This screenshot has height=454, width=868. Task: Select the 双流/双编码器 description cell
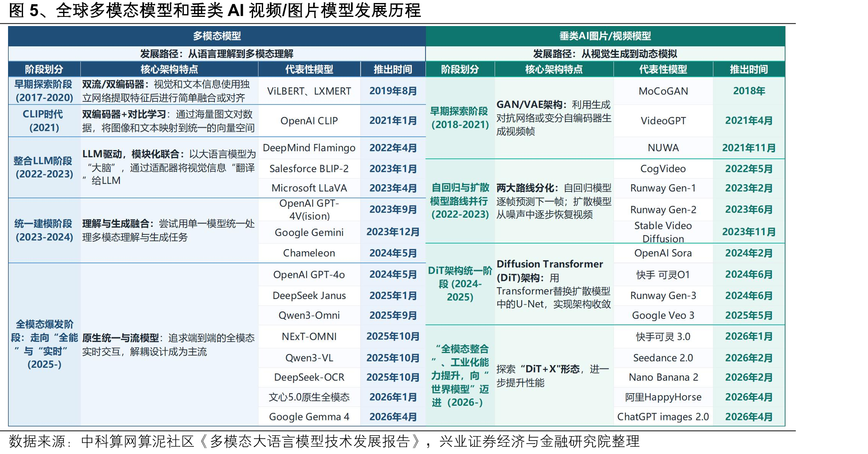pyautogui.click(x=169, y=91)
